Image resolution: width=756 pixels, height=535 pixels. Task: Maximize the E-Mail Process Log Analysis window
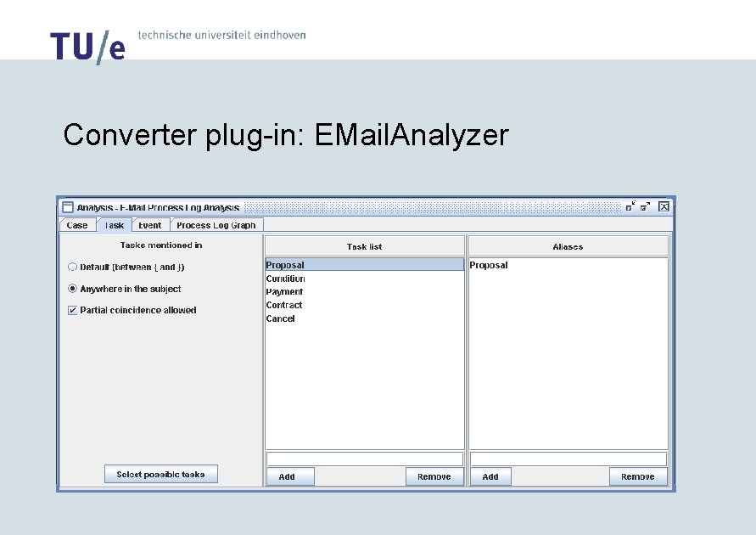tap(645, 206)
